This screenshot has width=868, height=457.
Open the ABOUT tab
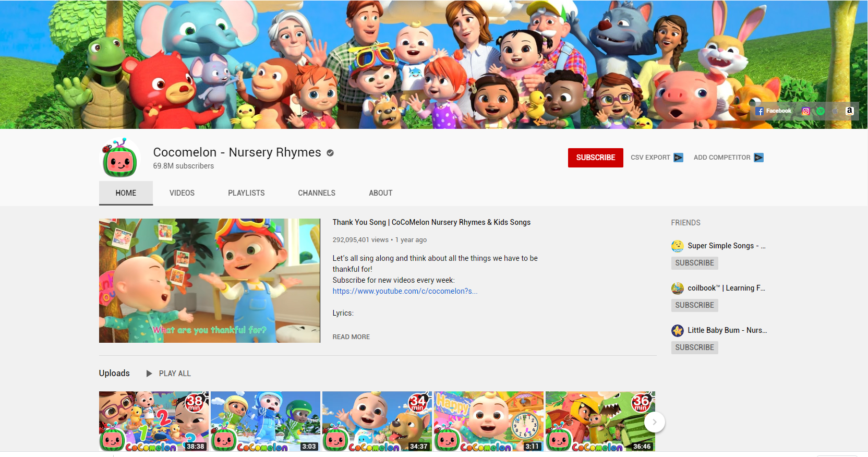381,193
